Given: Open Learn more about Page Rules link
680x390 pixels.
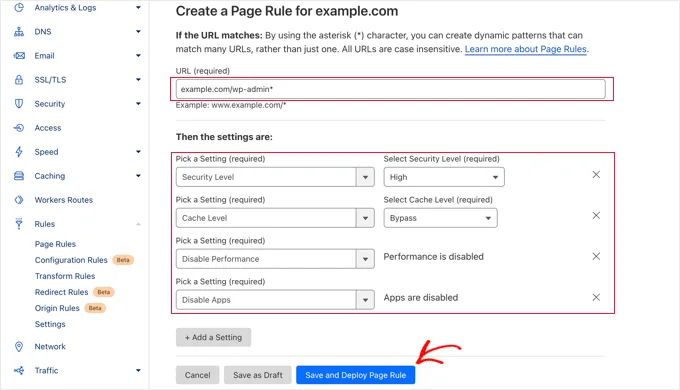Looking at the screenshot, I should click(526, 49).
